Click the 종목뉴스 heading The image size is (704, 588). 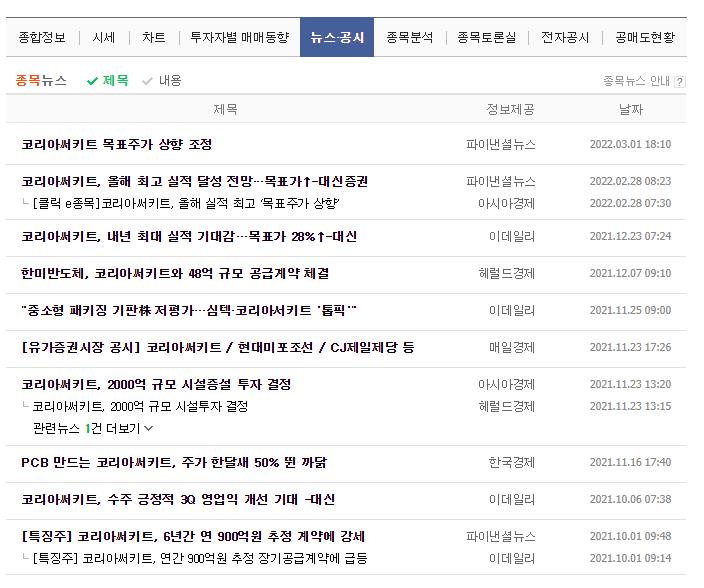[41, 80]
